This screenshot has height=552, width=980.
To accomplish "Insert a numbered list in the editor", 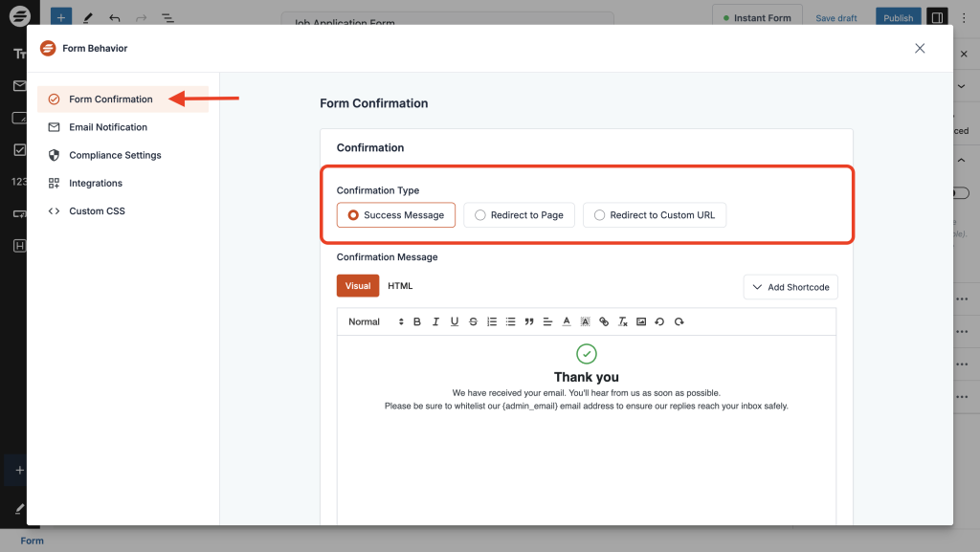I will click(492, 322).
